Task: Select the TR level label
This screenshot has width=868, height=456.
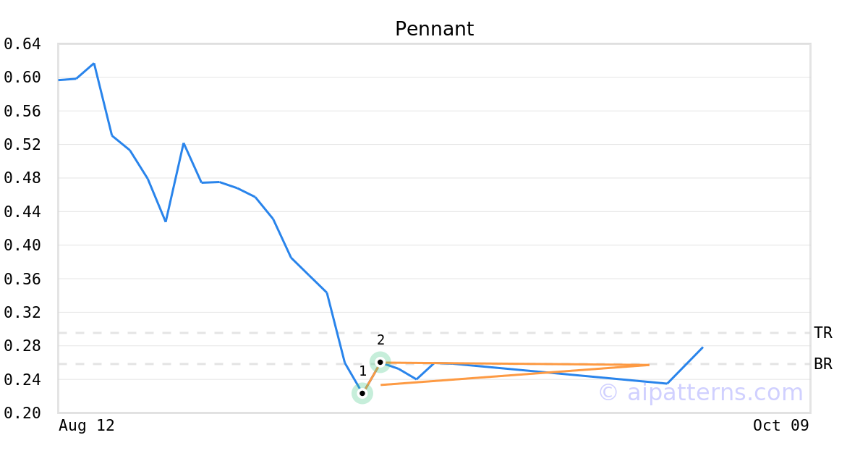Action: [822, 333]
